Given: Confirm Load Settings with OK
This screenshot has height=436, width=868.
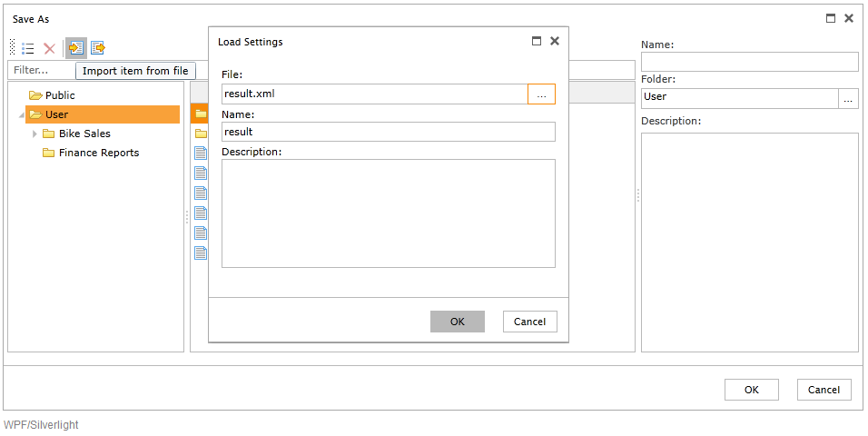Looking at the screenshot, I should click(x=458, y=322).
